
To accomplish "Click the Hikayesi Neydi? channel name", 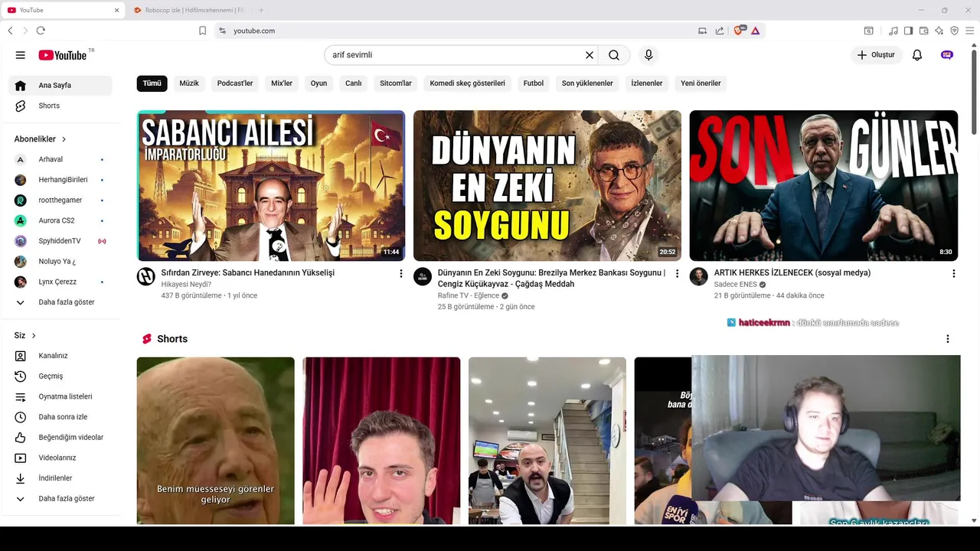I will (186, 284).
